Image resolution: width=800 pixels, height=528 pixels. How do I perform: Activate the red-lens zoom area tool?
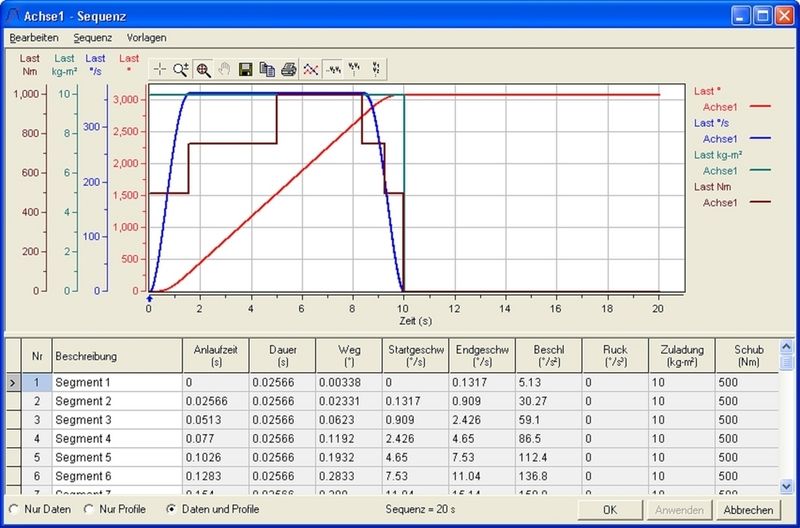(203, 69)
